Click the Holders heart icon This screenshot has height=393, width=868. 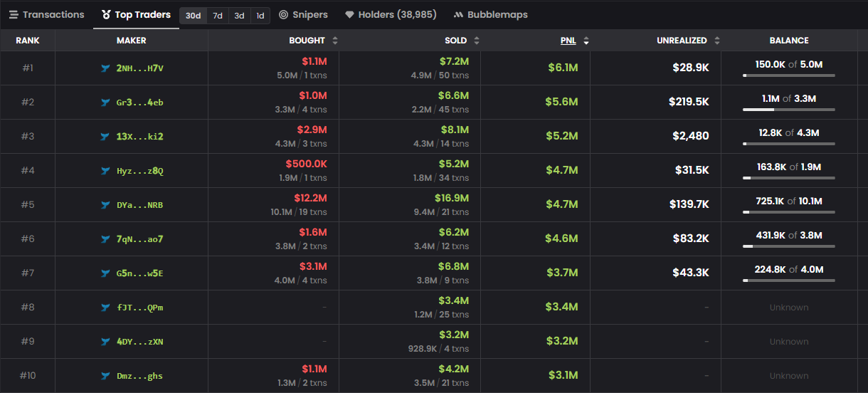tap(349, 14)
